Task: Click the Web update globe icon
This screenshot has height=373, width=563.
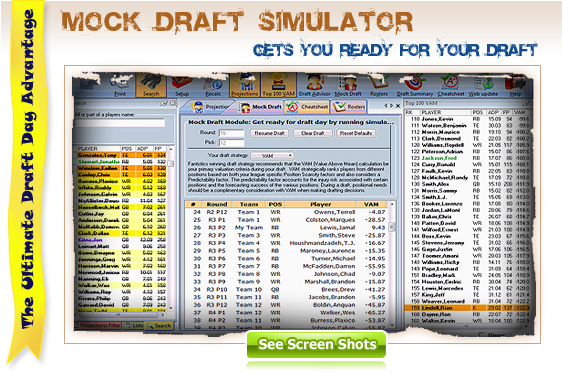Action: (483, 85)
